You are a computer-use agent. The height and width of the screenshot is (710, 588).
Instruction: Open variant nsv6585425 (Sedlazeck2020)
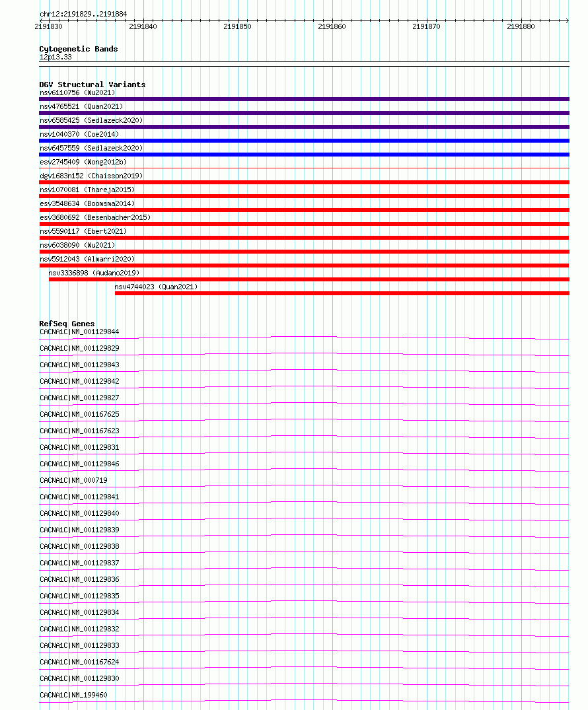pyautogui.click(x=92, y=120)
